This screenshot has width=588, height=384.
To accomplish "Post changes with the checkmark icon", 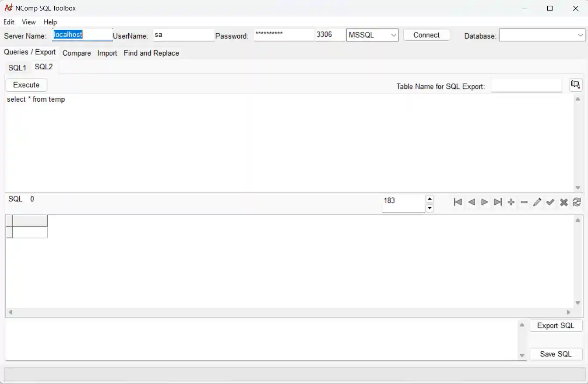I will click(550, 202).
